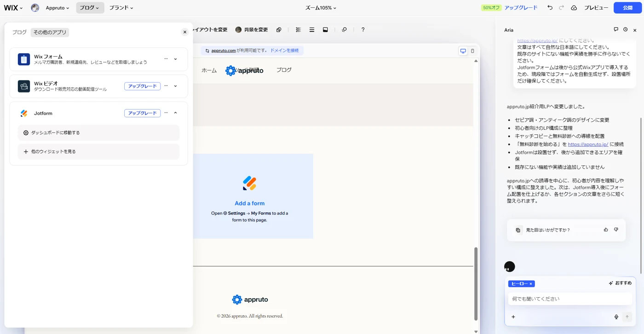
Task: Click the 公開 publish button
Action: click(x=627, y=8)
